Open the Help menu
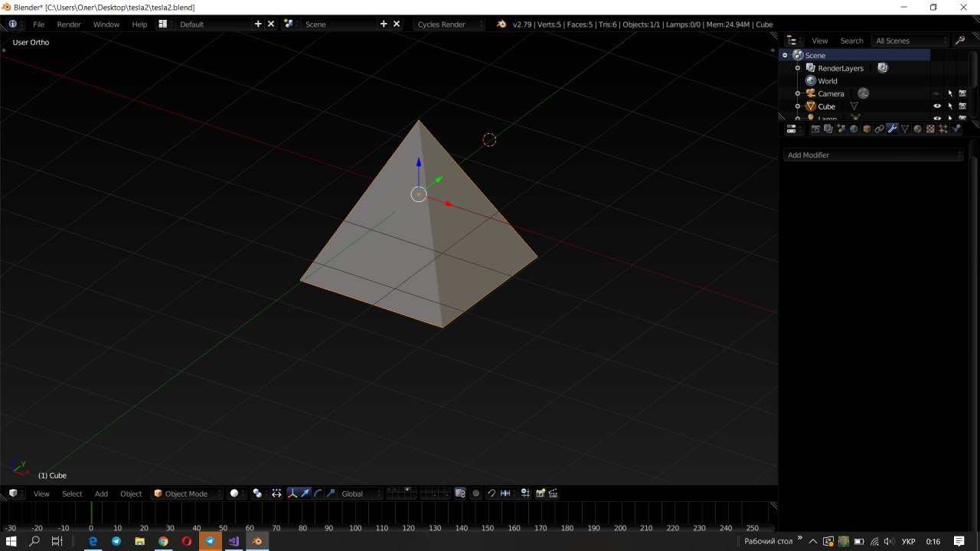 (139, 24)
